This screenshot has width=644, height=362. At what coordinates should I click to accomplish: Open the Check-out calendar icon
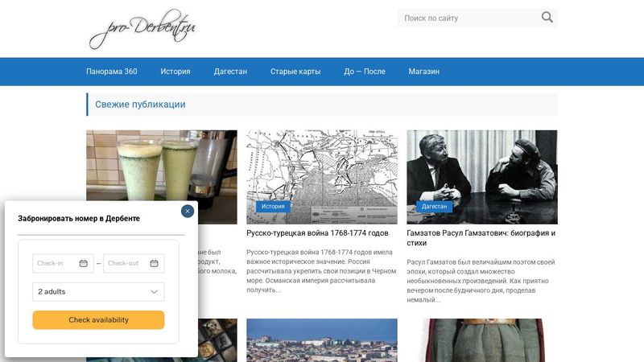[x=154, y=263]
